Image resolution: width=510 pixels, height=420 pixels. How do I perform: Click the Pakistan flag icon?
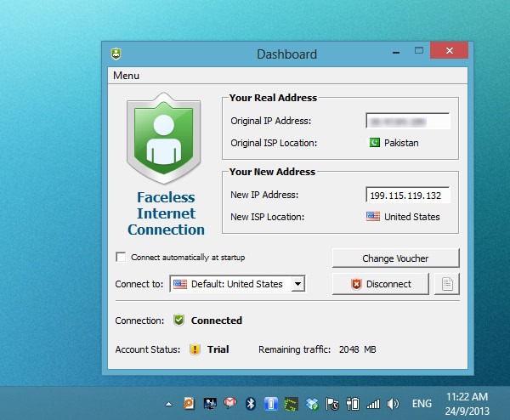pyautogui.click(x=373, y=143)
